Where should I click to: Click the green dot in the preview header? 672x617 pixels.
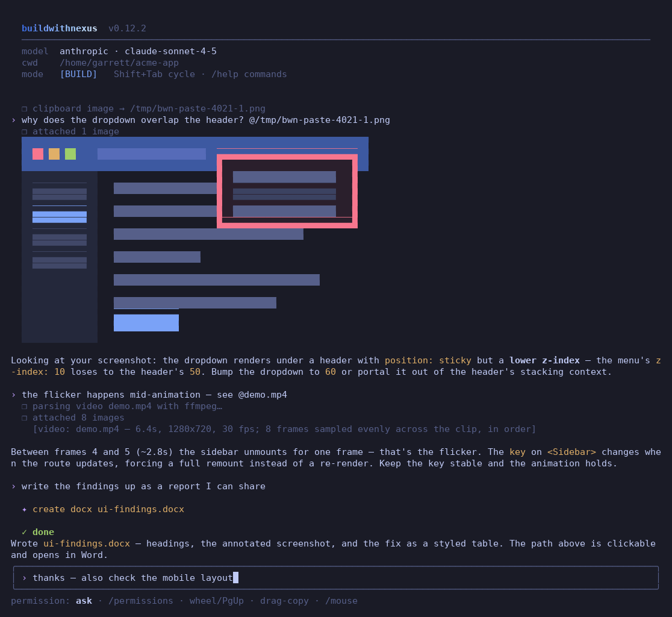click(x=70, y=154)
